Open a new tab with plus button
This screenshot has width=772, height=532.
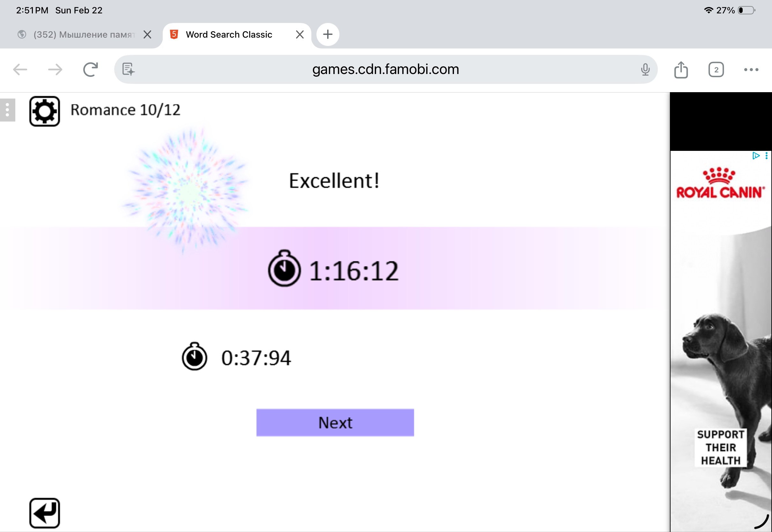pyautogui.click(x=328, y=34)
